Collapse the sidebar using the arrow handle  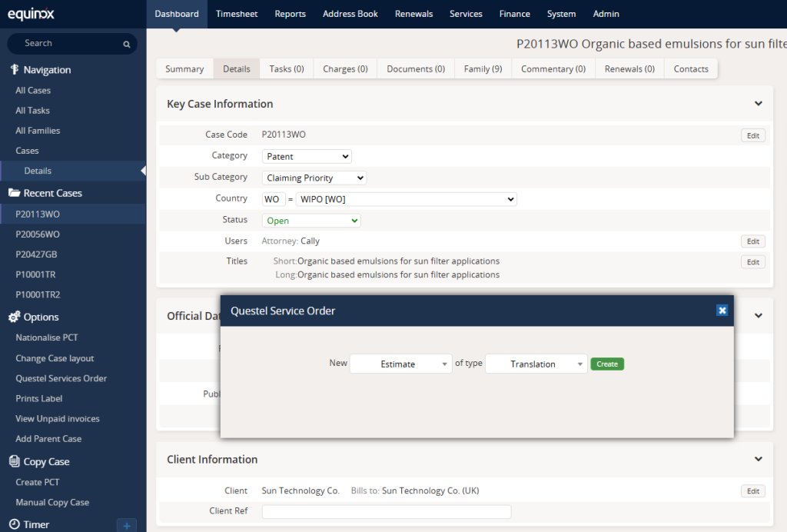coord(143,171)
